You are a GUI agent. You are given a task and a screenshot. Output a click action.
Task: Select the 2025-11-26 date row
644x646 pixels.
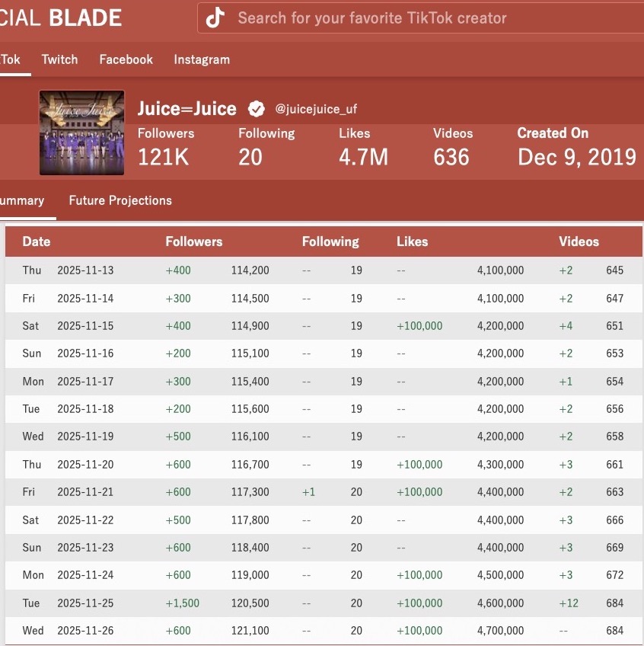click(x=84, y=631)
